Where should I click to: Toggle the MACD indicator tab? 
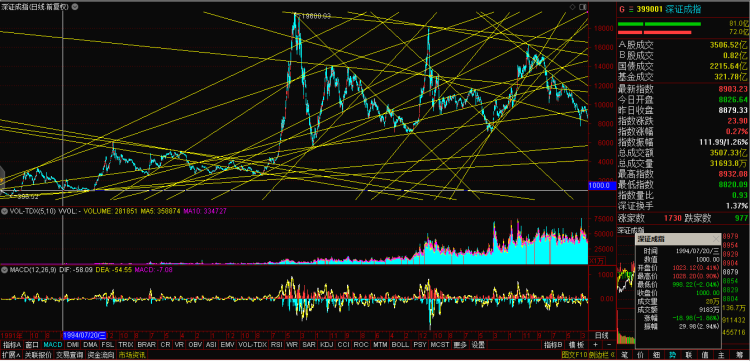click(x=53, y=345)
